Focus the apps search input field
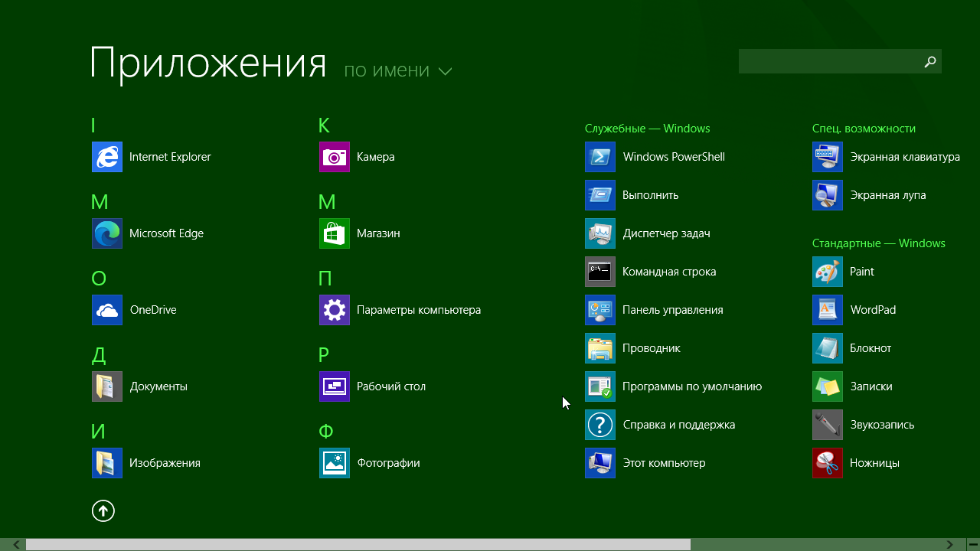Image resolution: width=980 pixels, height=551 pixels. point(829,61)
